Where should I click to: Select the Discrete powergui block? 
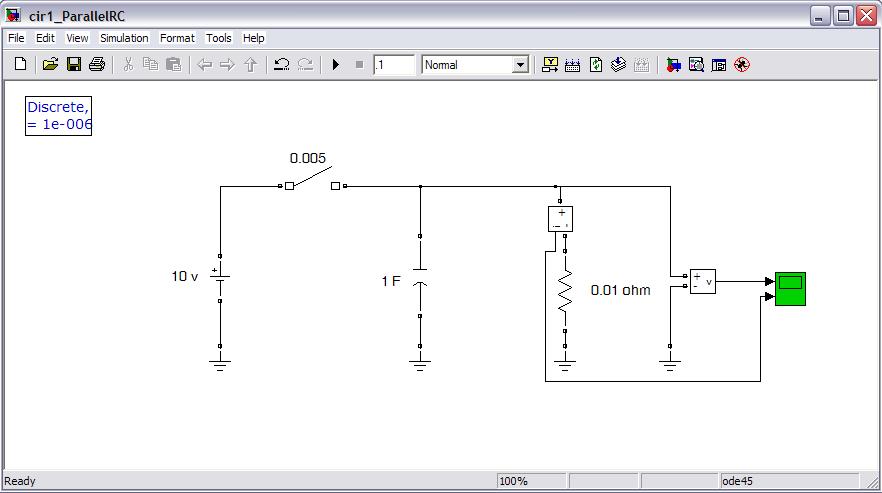(x=58, y=116)
